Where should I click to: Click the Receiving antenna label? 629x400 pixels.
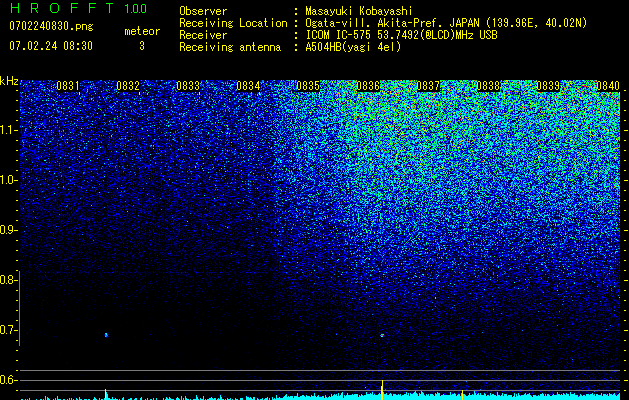click(230, 47)
